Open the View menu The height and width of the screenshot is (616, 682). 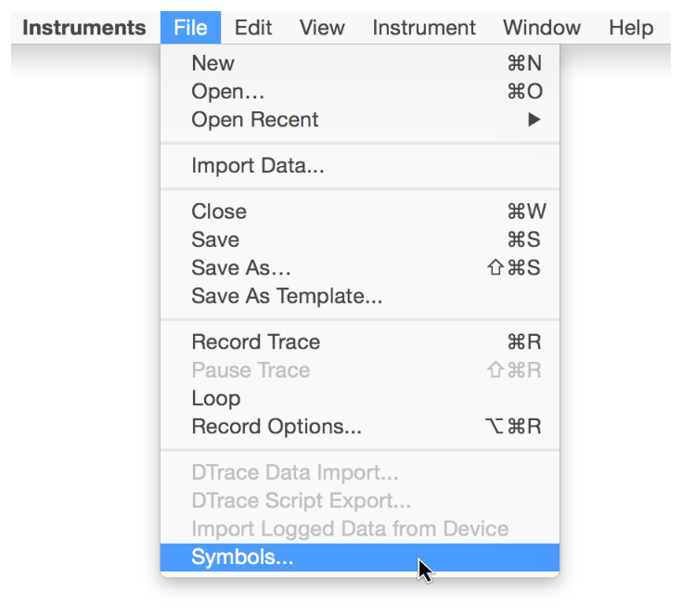321,28
